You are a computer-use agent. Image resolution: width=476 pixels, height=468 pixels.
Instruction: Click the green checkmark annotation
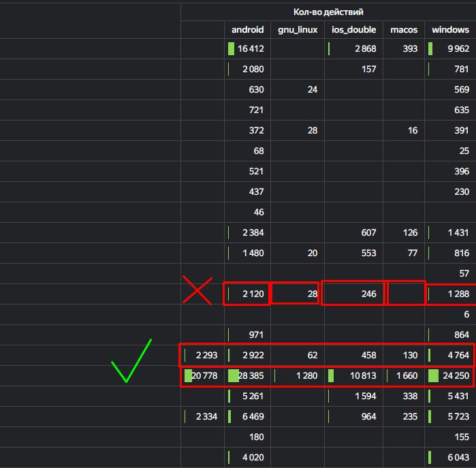click(x=131, y=360)
